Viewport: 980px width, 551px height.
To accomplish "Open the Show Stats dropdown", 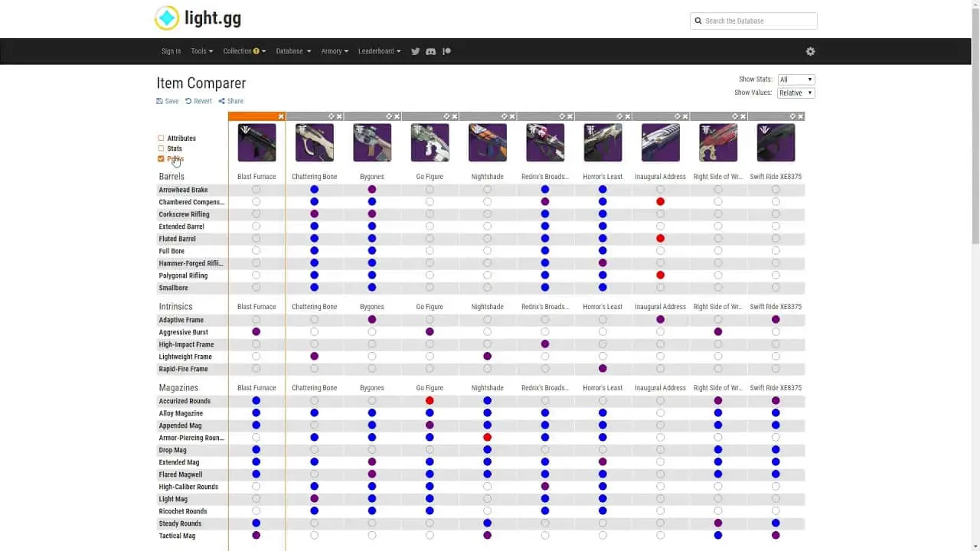I will tap(796, 80).
